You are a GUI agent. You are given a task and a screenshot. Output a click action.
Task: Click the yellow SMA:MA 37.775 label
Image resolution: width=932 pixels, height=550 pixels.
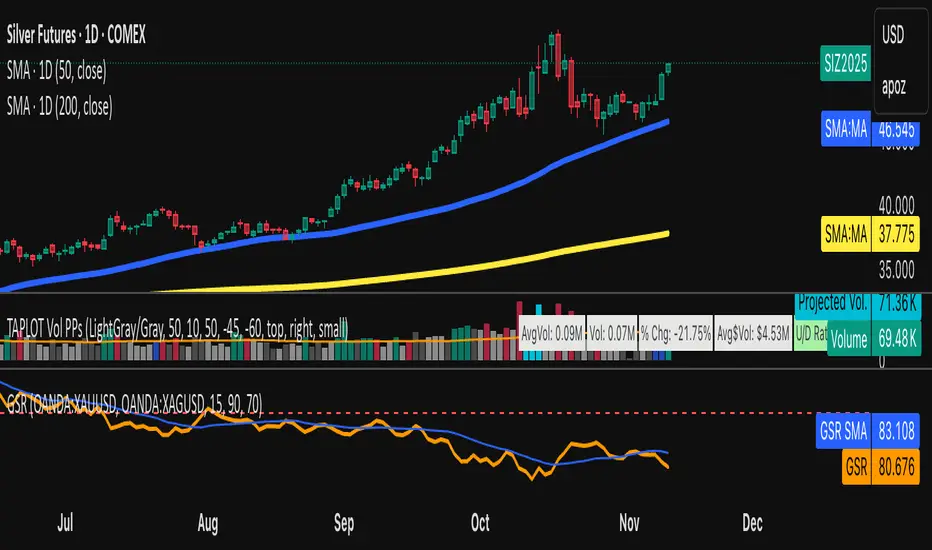coord(871,234)
